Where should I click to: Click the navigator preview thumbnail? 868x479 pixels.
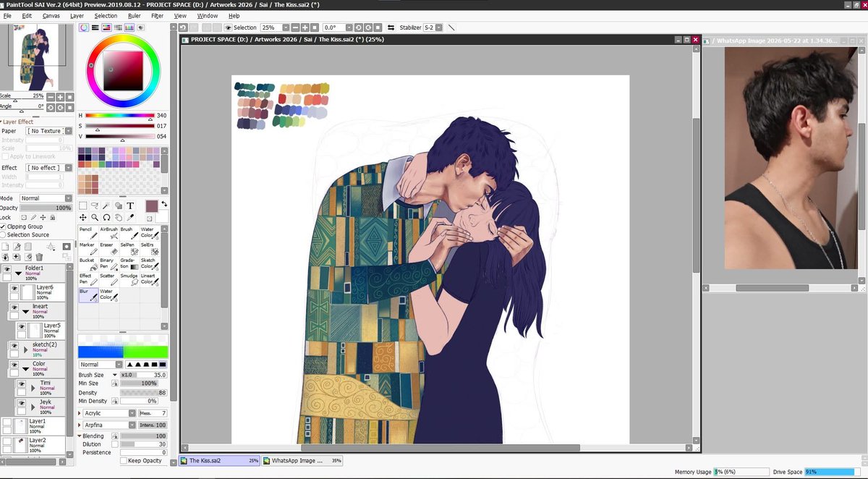click(35, 57)
